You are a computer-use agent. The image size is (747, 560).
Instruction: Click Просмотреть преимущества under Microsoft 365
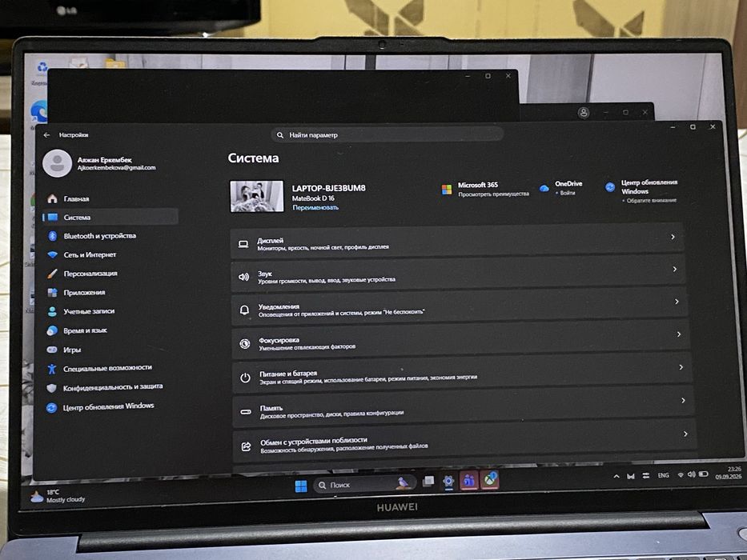pos(493,194)
